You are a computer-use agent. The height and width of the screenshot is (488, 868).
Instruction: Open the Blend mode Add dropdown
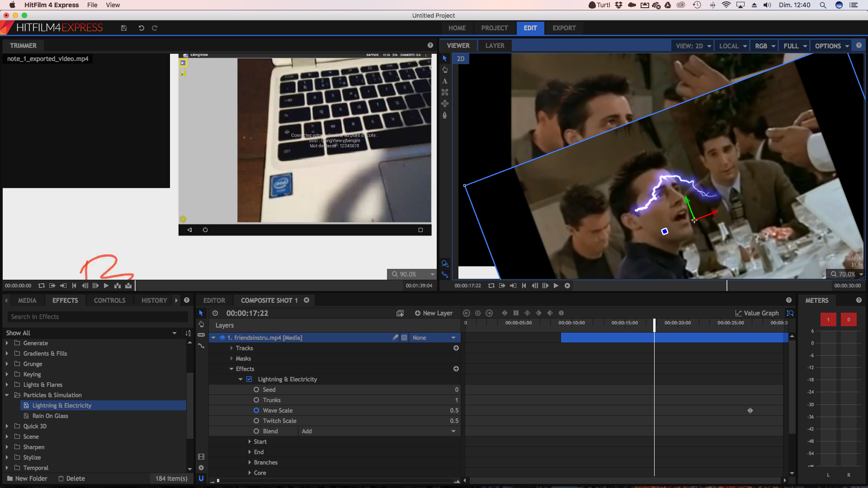point(379,431)
